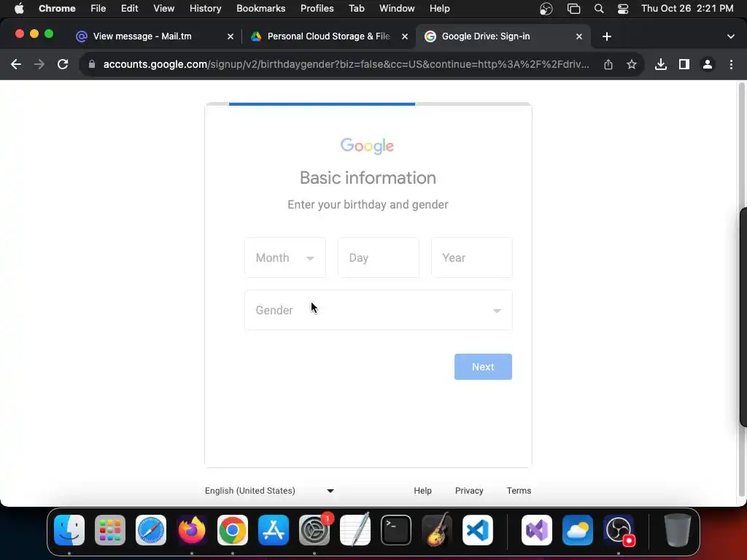Switch to Personal Cloud Storage tab
This screenshot has height=560, width=747.
point(328,36)
